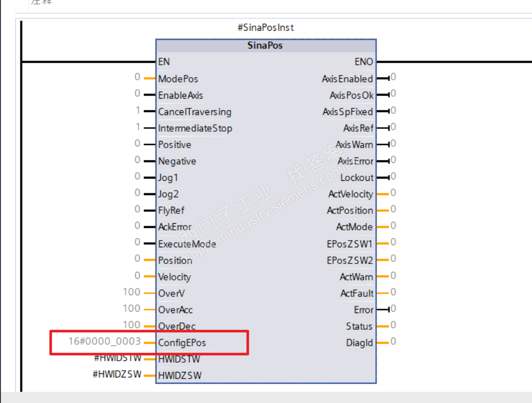Viewport: 532px width, 403px height.
Task: Select the AxisPosOk output parameter
Action: point(351,96)
